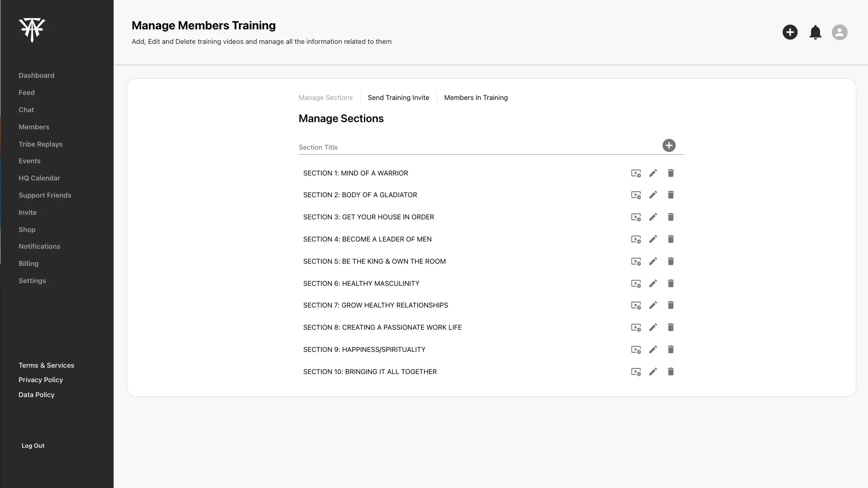The height and width of the screenshot is (488, 868).
Task: Delete Section 10: Bringing It All Together
Action: [x=671, y=372]
